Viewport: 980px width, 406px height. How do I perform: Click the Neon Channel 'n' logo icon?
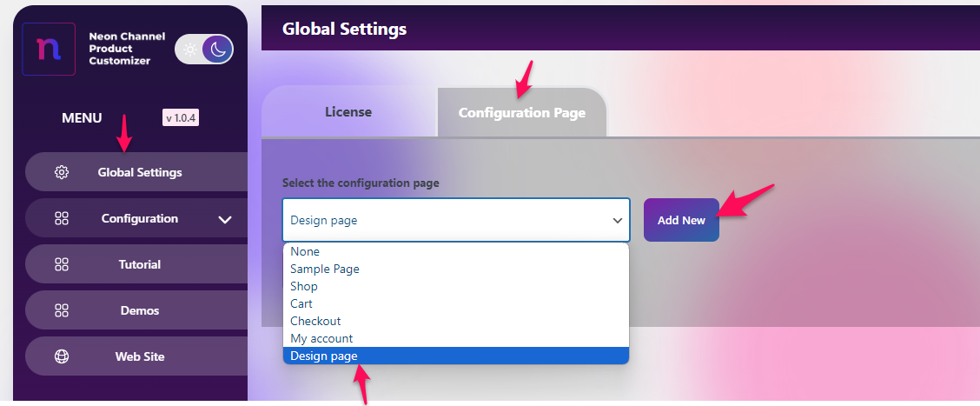click(49, 50)
